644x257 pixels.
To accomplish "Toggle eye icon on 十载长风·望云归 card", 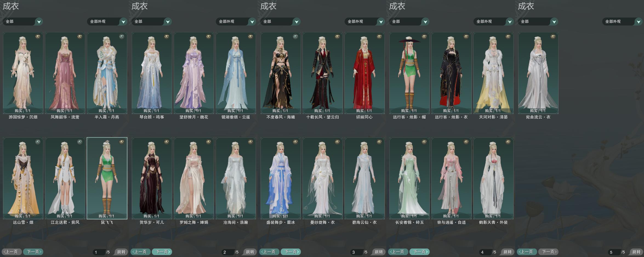I will click(x=337, y=36).
